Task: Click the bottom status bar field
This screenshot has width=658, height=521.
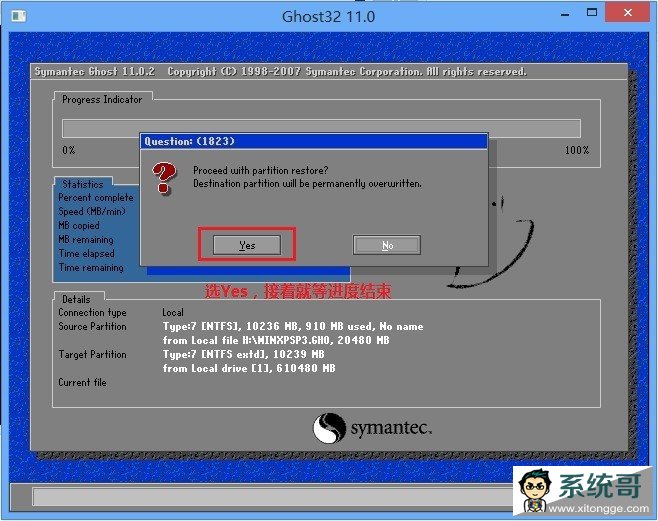Action: [273, 497]
